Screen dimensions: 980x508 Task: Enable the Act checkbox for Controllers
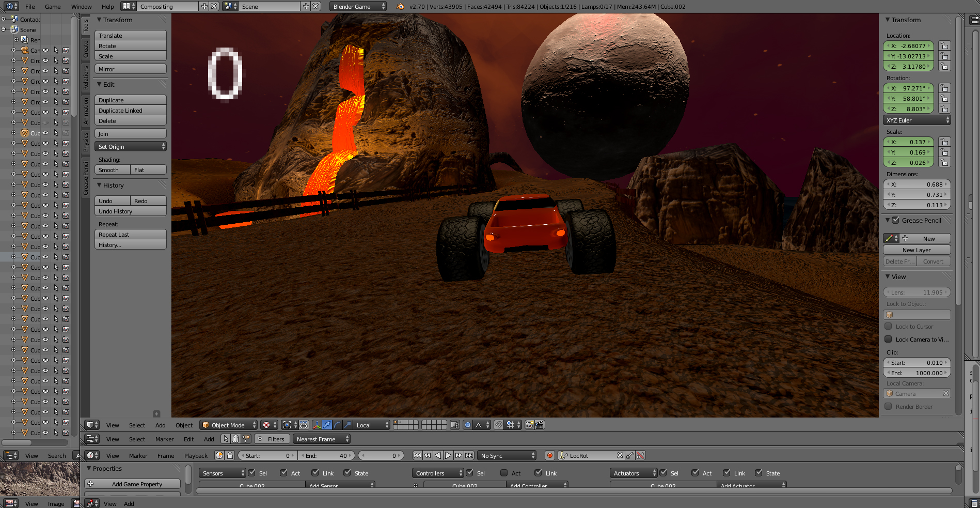[x=504, y=473]
